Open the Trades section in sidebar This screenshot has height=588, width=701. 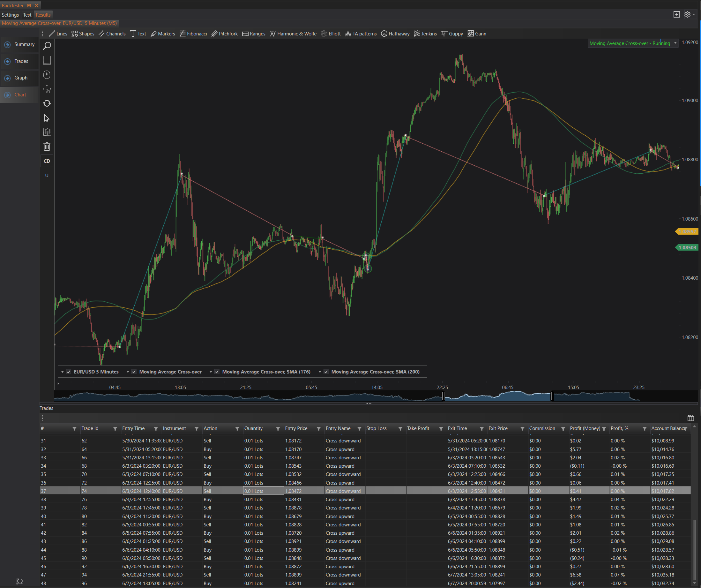coord(21,61)
